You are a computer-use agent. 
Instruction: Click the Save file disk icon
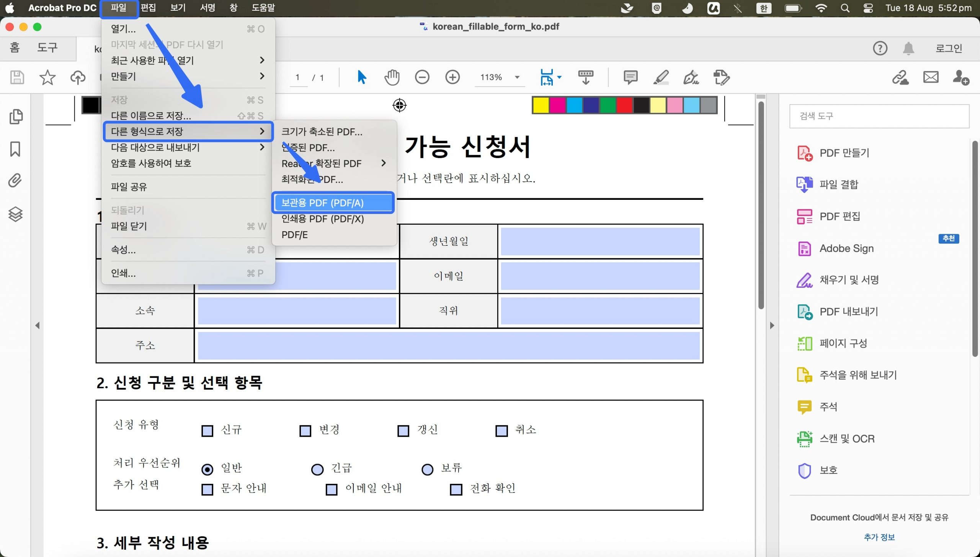[x=17, y=77]
